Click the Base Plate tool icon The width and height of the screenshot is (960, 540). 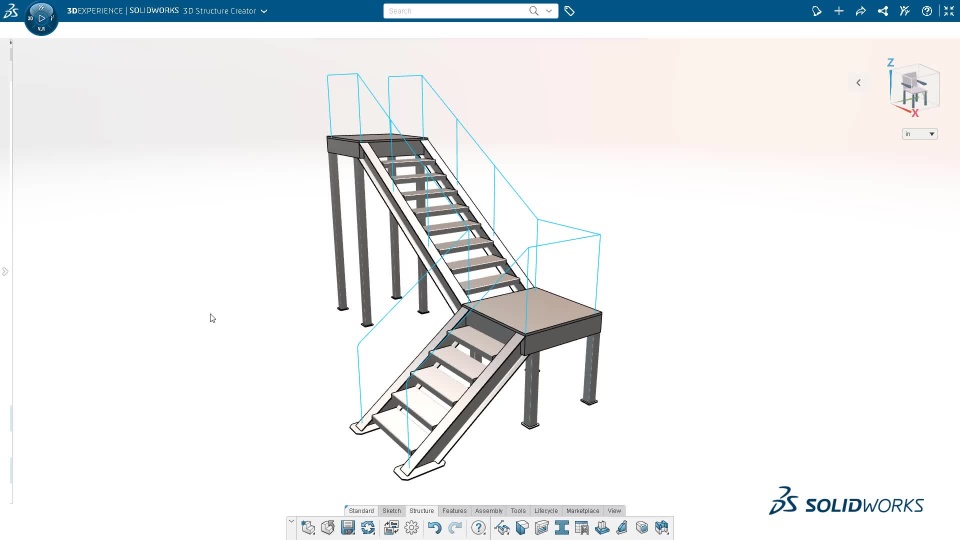[602, 528]
